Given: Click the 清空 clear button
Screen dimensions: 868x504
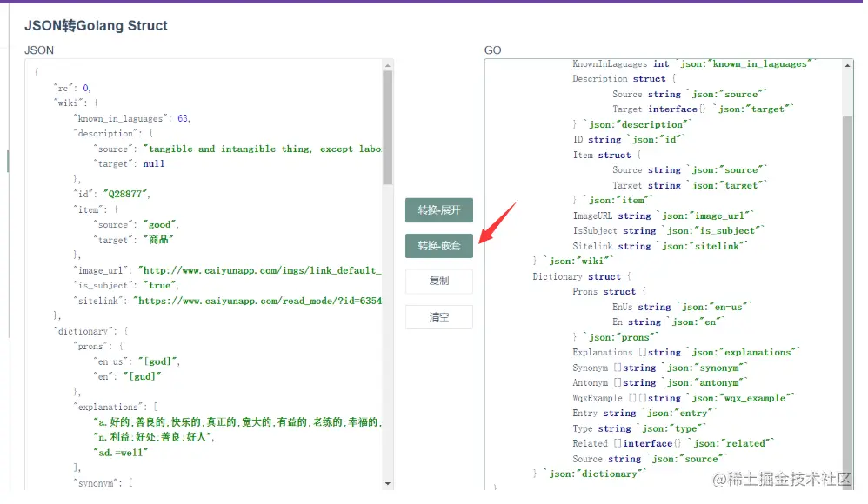Looking at the screenshot, I should pyautogui.click(x=439, y=317).
